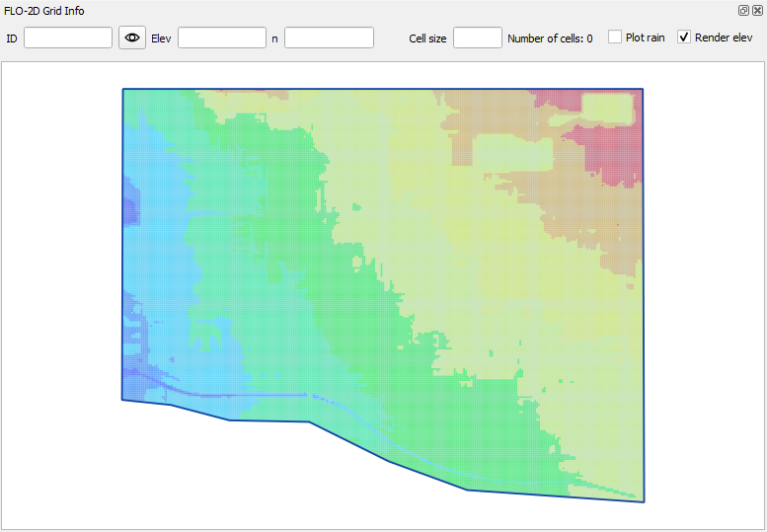The width and height of the screenshot is (767, 532).
Task: Click the dark blue low-elevation patch at left edge
Action: (130, 209)
